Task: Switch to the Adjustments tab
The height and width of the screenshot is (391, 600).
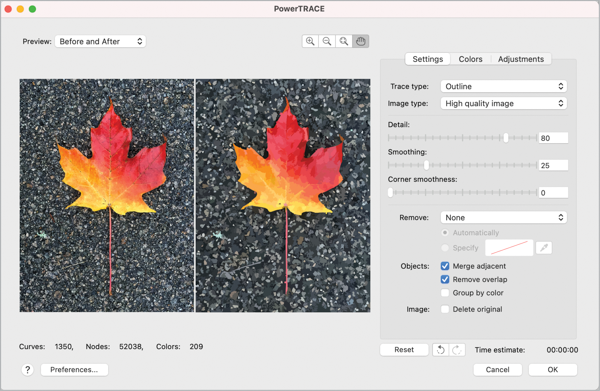Action: click(521, 59)
